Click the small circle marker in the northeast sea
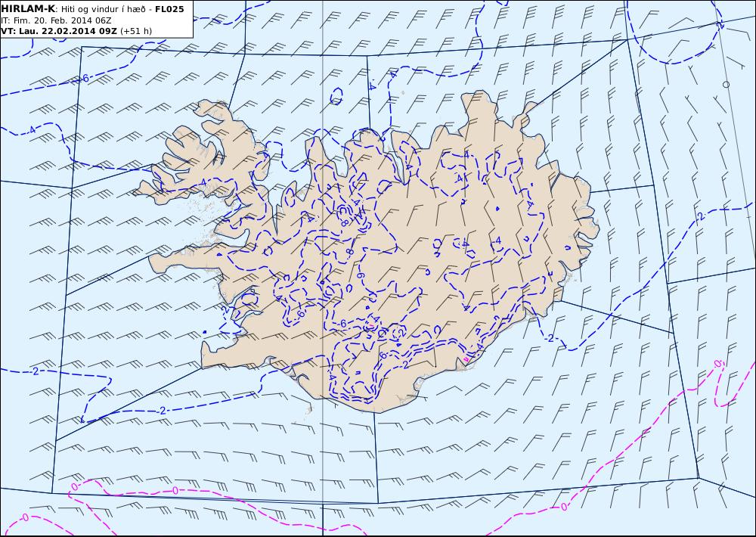This screenshot has height=537, width=756. (x=726, y=85)
